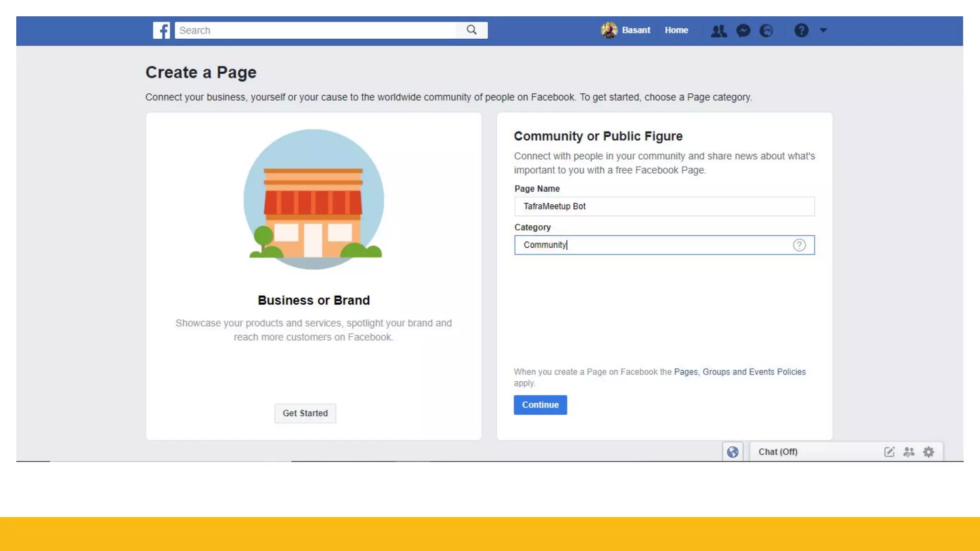Open Pages, Groups and Events Policies link
The height and width of the screenshot is (551, 980).
(x=740, y=372)
